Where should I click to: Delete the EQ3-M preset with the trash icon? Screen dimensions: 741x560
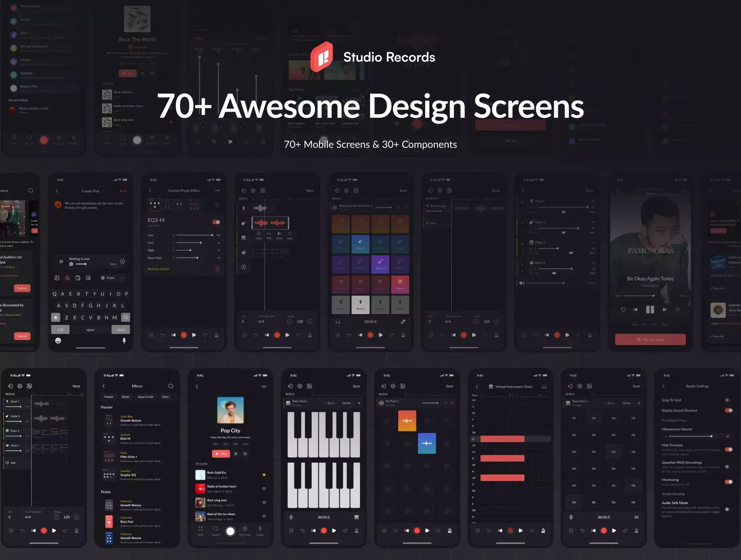217,269
